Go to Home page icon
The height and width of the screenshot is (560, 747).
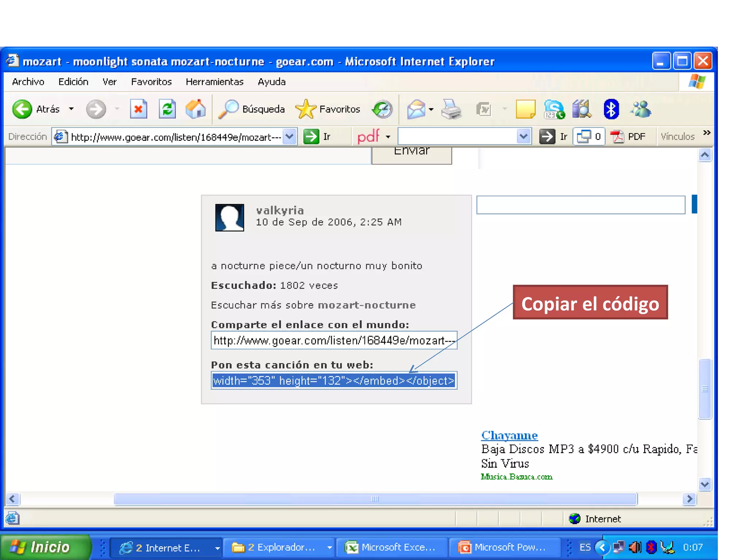[196, 109]
